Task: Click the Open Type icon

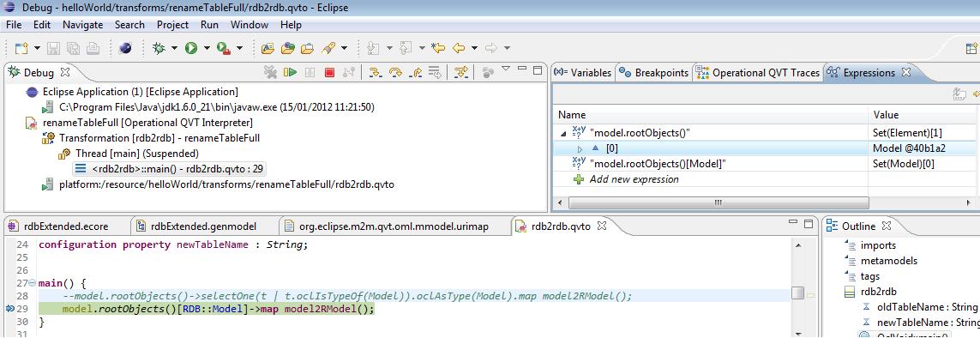Action: 268,48
